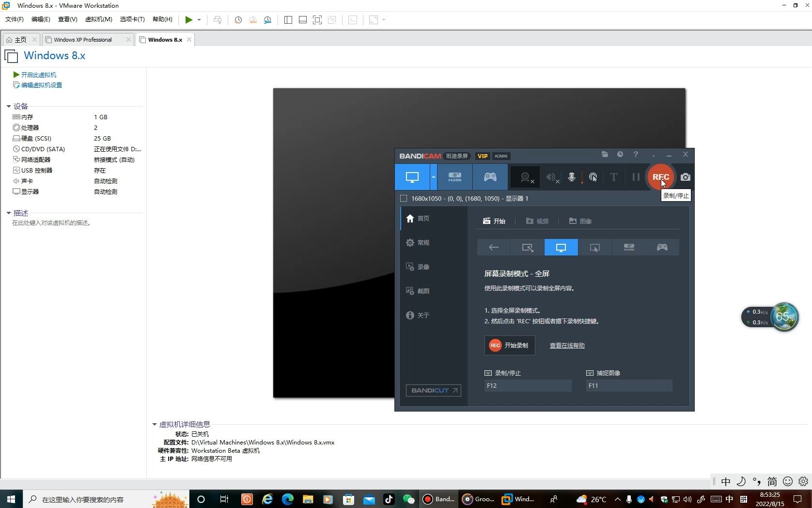Image resolution: width=812 pixels, height=508 pixels.
Task: Choose the around-mouse recording mode icon
Action: click(x=594, y=247)
